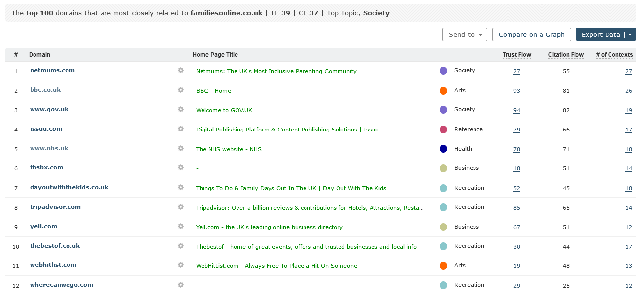
Task: Click Trust Flow value 85 for tripadvisor.com
Action: (516, 208)
